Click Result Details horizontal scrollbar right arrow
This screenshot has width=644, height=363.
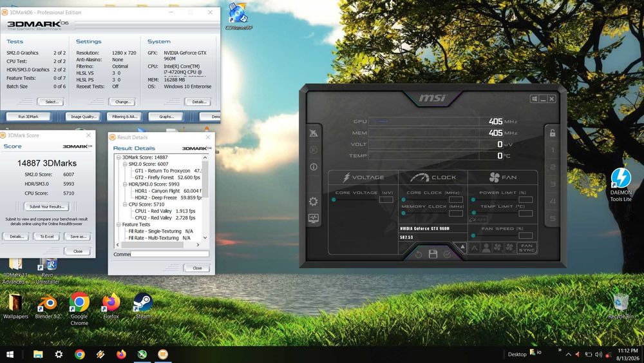pos(198,244)
